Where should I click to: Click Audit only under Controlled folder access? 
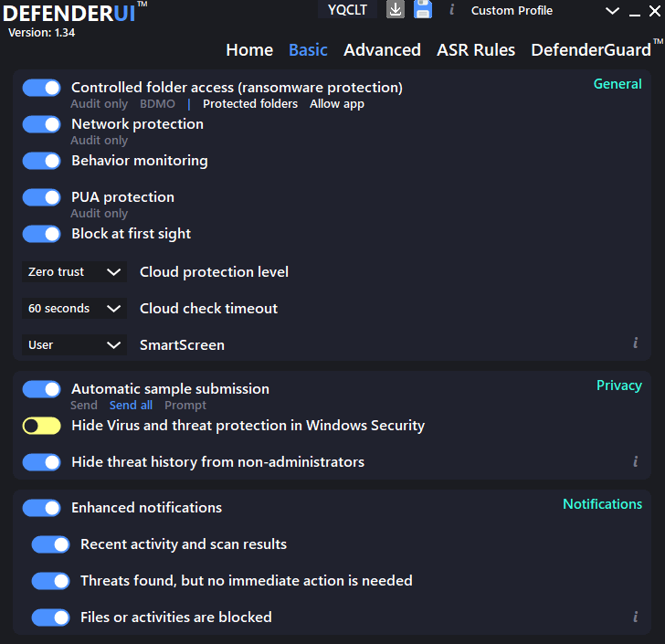[100, 104]
